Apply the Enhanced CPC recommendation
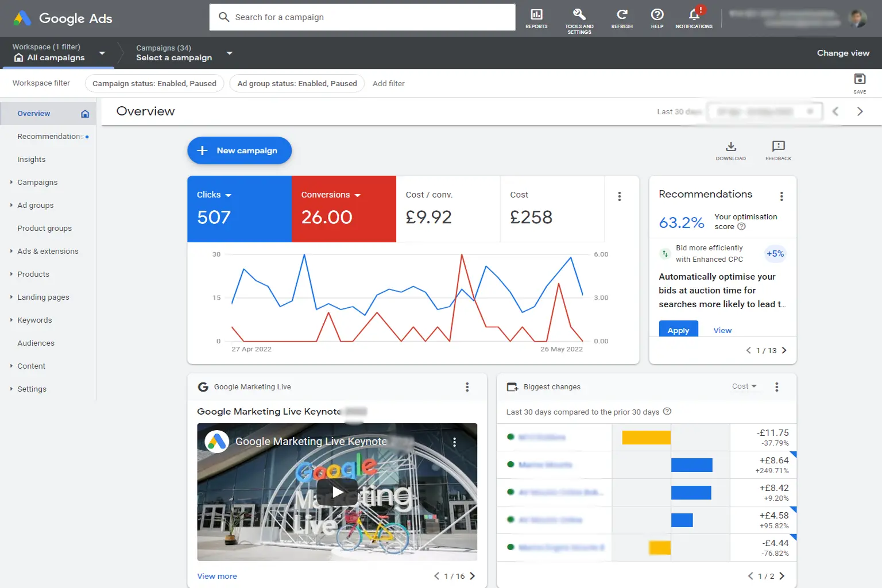The image size is (882, 588). [x=678, y=329]
